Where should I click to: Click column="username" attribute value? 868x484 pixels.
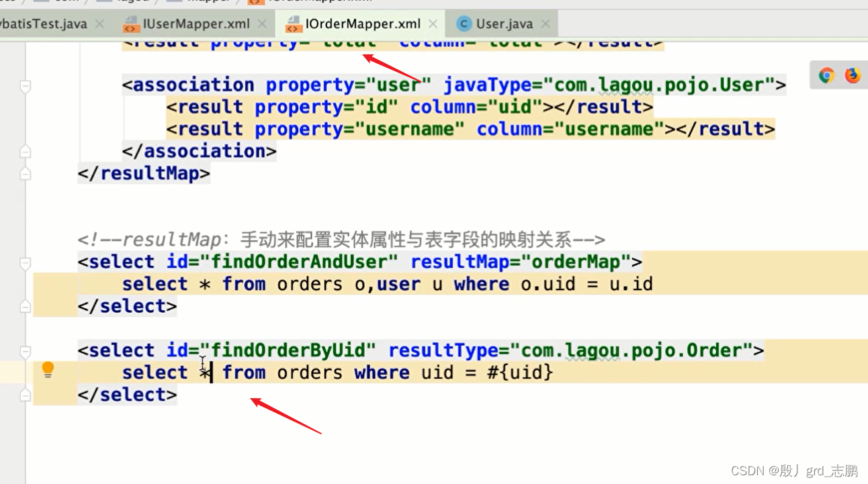pos(609,129)
